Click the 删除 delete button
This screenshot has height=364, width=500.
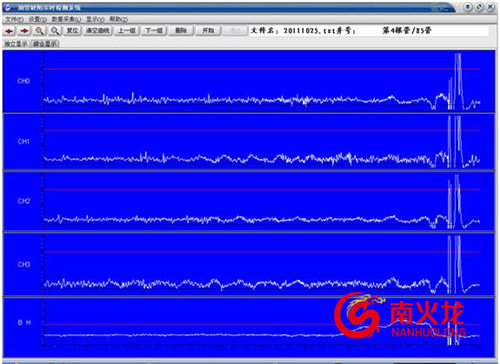click(x=181, y=31)
